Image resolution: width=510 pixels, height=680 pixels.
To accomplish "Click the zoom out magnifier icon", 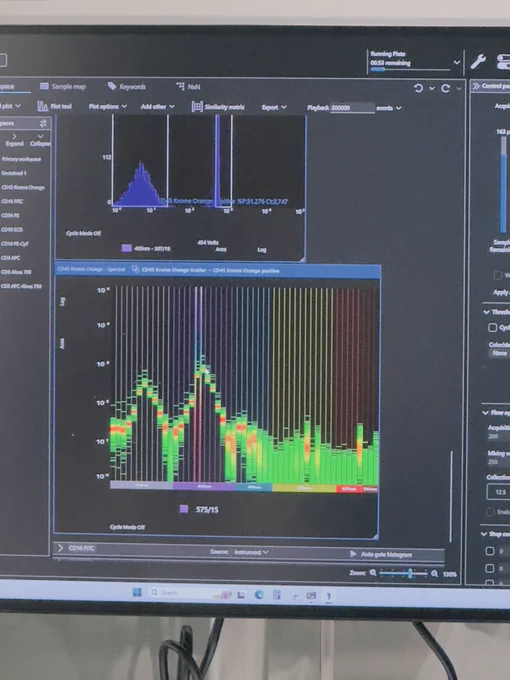I will click(373, 573).
